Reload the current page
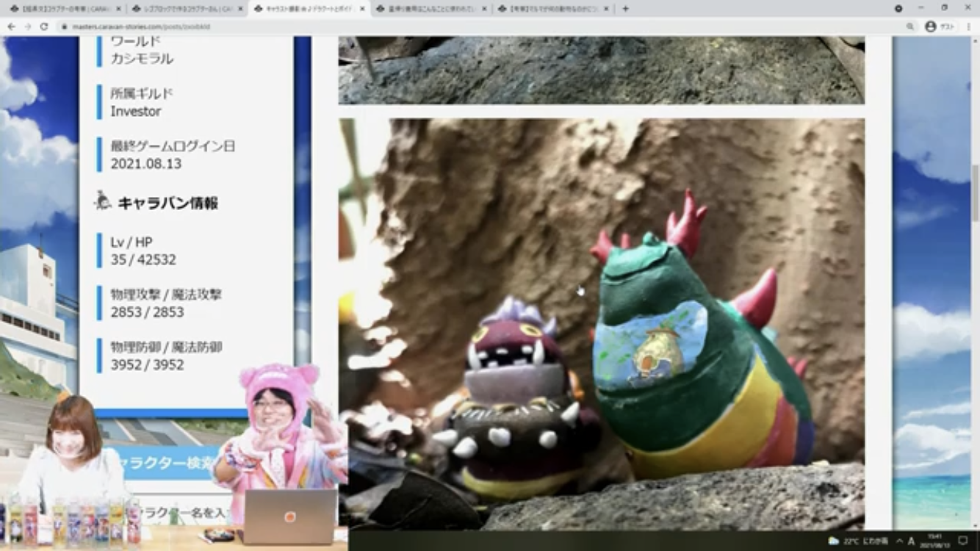Screen dimensions: 980x551 click(44, 26)
